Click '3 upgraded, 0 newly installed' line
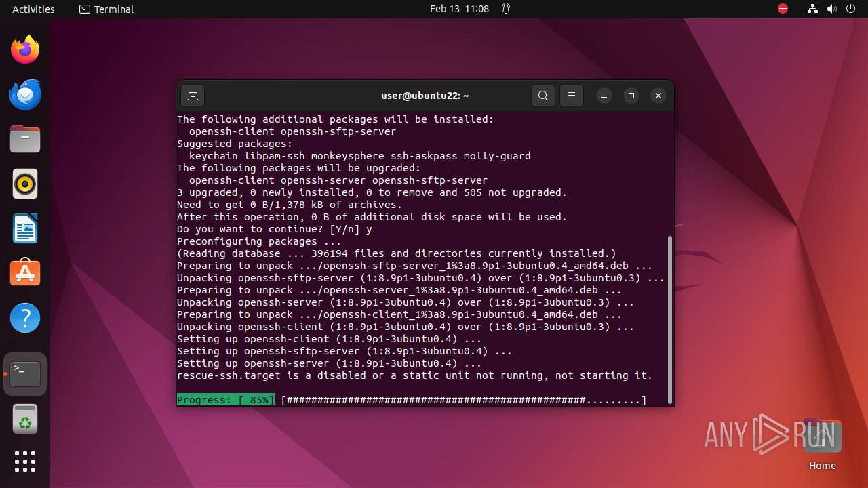Image resolution: width=868 pixels, height=488 pixels. (372, 192)
